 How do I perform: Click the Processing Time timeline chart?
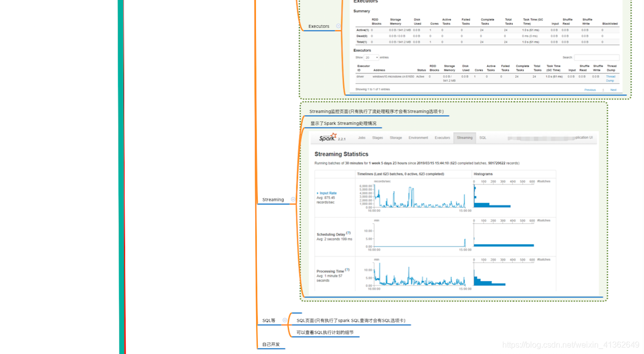click(x=420, y=274)
